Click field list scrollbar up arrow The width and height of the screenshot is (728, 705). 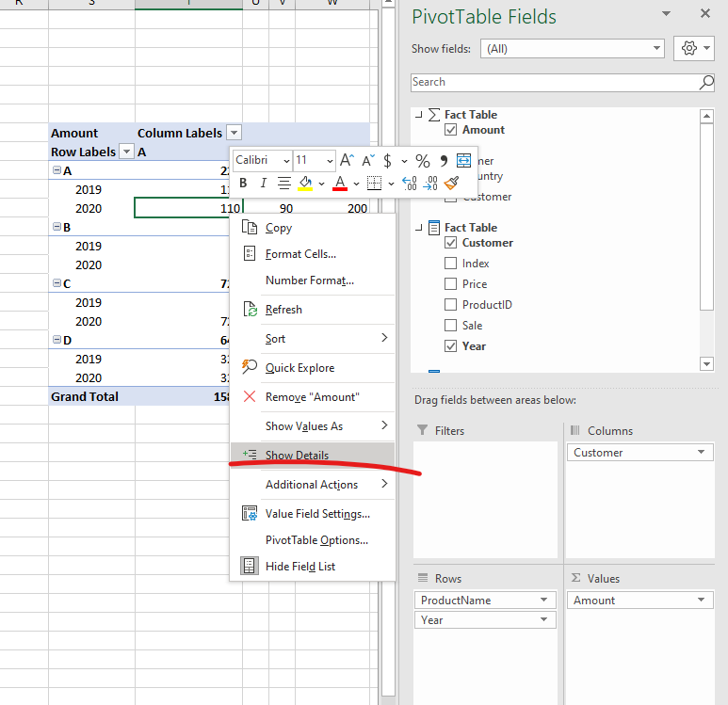pos(706,116)
